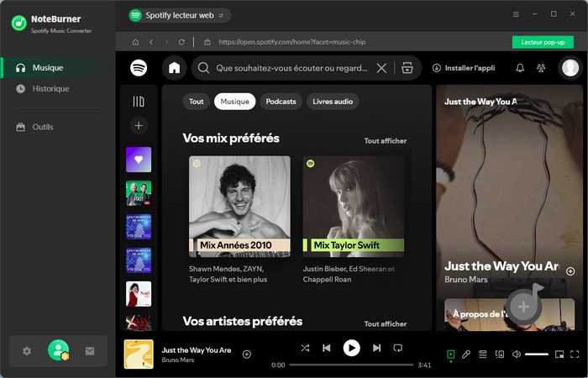Open now-playing album cover in player bar
The height and width of the screenshot is (378, 588).
139,354
